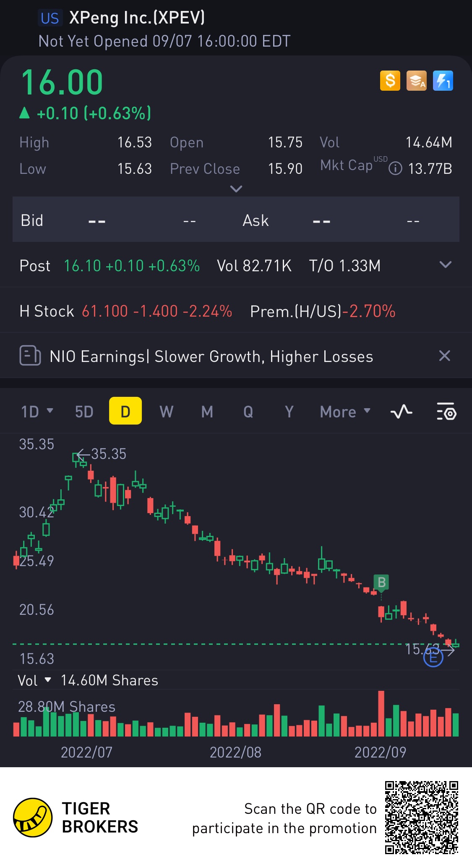Select the W weekly chart tab

point(166,412)
